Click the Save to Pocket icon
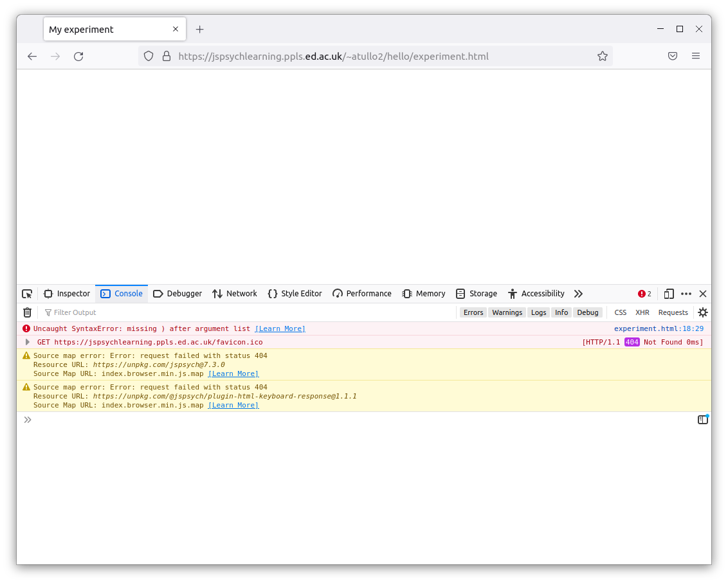 pos(673,57)
